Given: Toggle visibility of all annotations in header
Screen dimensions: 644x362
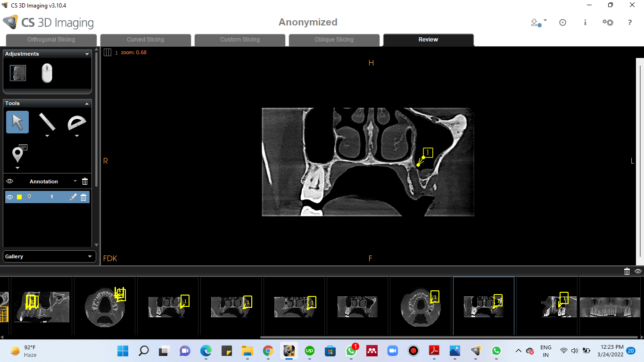Looking at the screenshot, I should (x=10, y=181).
